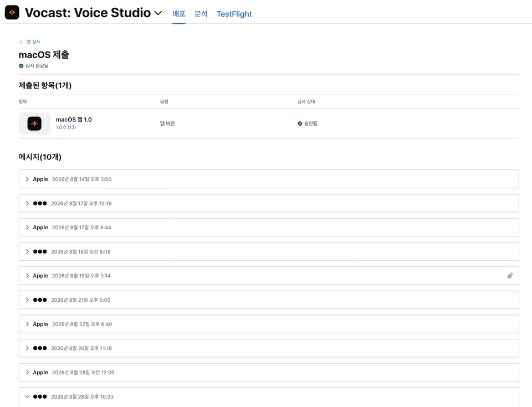Click the 심사 상태 column header
The image size is (532, 407).
coord(306,102)
